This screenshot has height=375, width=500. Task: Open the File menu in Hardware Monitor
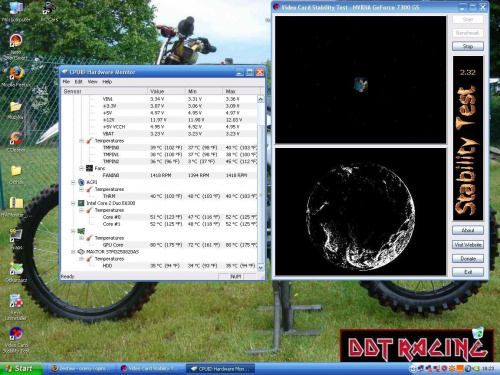[x=66, y=82]
